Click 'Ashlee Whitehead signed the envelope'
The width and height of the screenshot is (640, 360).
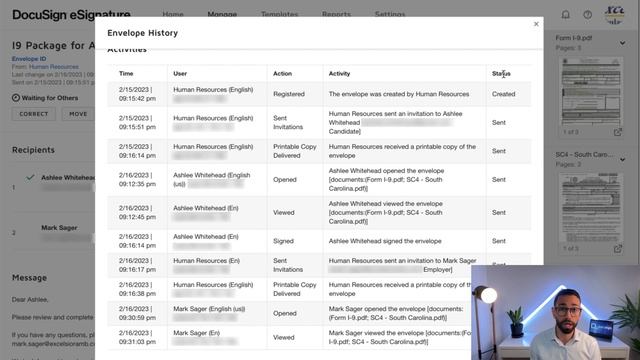385,241
